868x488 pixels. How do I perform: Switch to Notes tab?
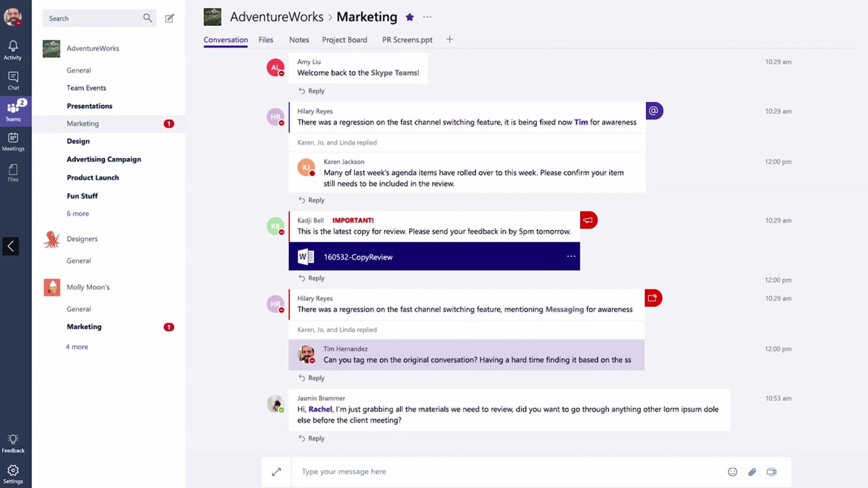coord(299,39)
